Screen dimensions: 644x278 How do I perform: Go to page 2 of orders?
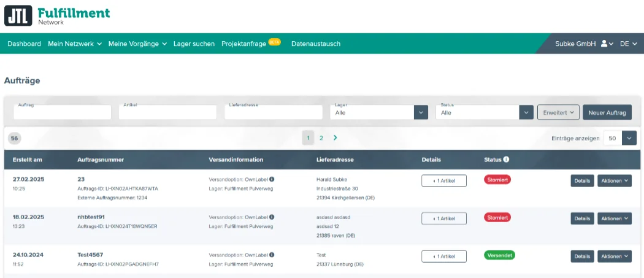pos(321,138)
